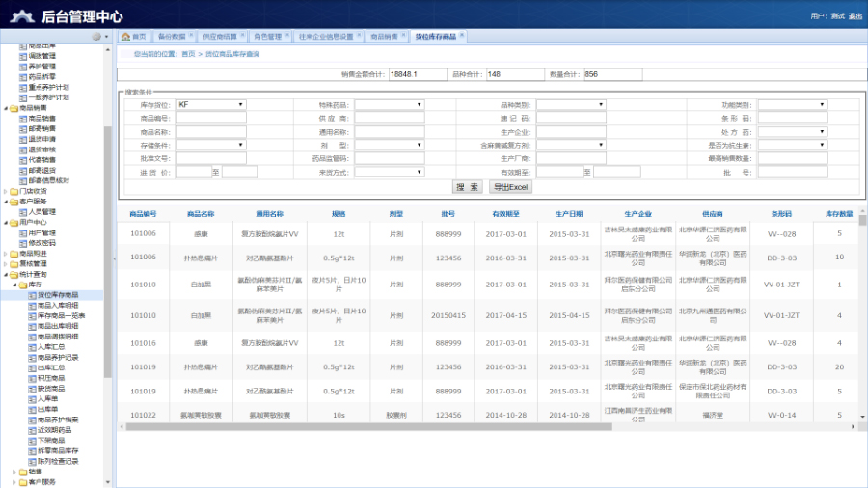The width and height of the screenshot is (868, 488).
Task: Collapse the 统计查询 tree node
Action: click(5, 275)
